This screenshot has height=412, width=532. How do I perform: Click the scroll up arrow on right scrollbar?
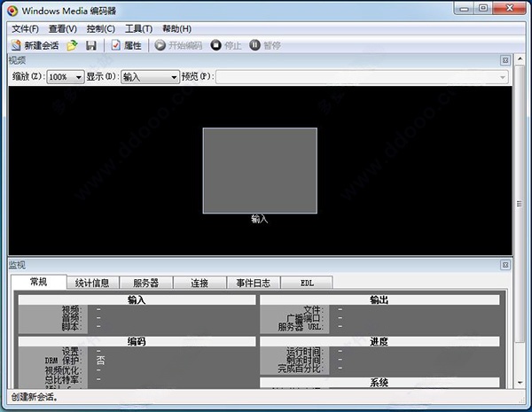(x=520, y=59)
